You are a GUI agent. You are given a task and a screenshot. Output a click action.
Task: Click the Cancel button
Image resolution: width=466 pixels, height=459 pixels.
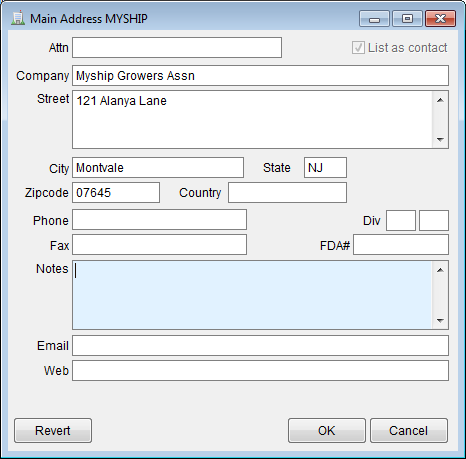409,431
